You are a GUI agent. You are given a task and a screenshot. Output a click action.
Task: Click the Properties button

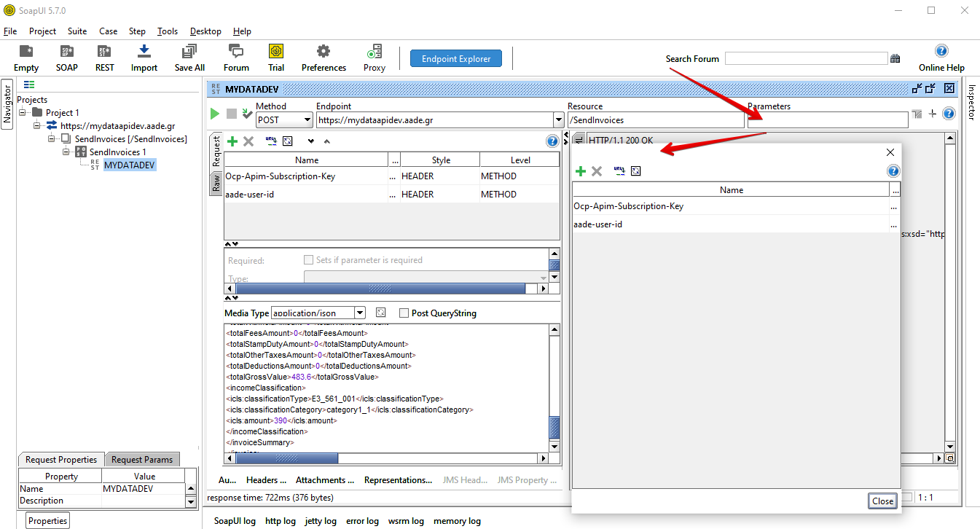coord(48,520)
